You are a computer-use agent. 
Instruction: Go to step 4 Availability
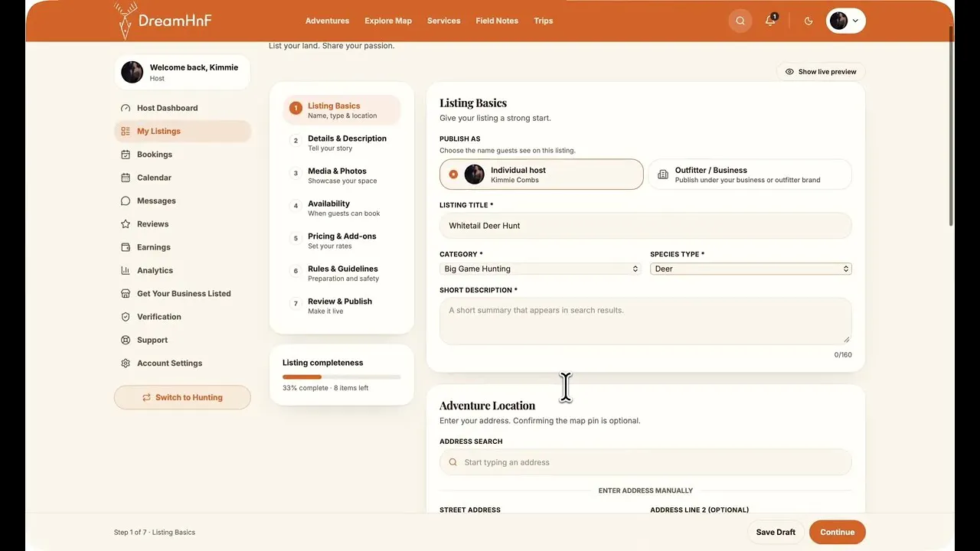[342, 208]
